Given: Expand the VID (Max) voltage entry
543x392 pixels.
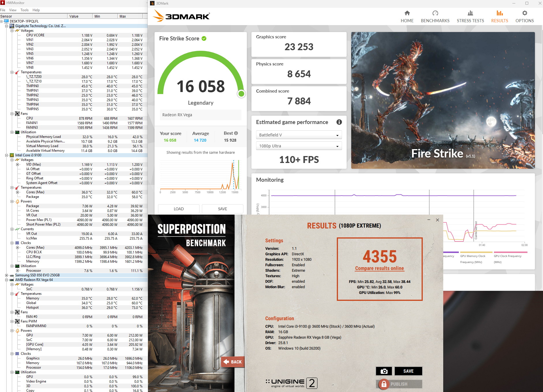Looking at the screenshot, I should 17,164.
